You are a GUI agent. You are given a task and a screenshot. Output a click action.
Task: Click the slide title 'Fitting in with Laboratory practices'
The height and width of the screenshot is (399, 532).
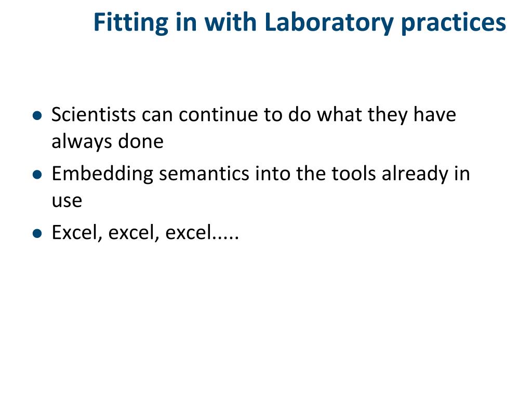click(299, 23)
